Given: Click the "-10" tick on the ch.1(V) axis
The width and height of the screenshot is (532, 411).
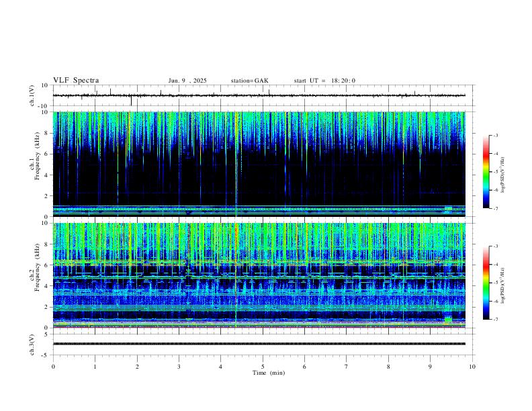Looking at the screenshot, I should pos(44,106).
